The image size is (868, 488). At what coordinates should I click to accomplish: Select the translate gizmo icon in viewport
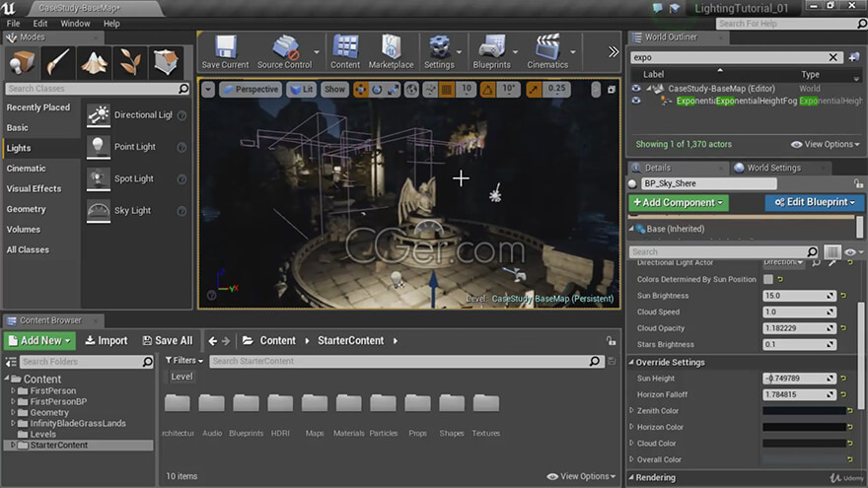coord(360,90)
